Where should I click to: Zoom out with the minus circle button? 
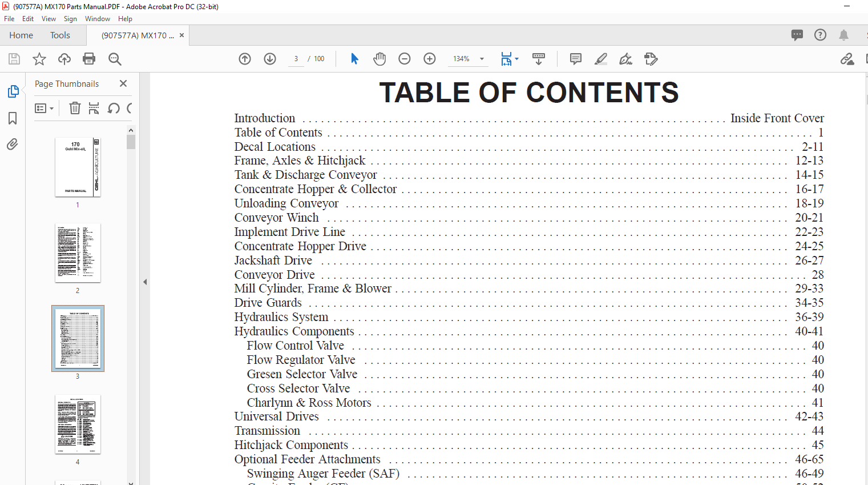tap(405, 59)
